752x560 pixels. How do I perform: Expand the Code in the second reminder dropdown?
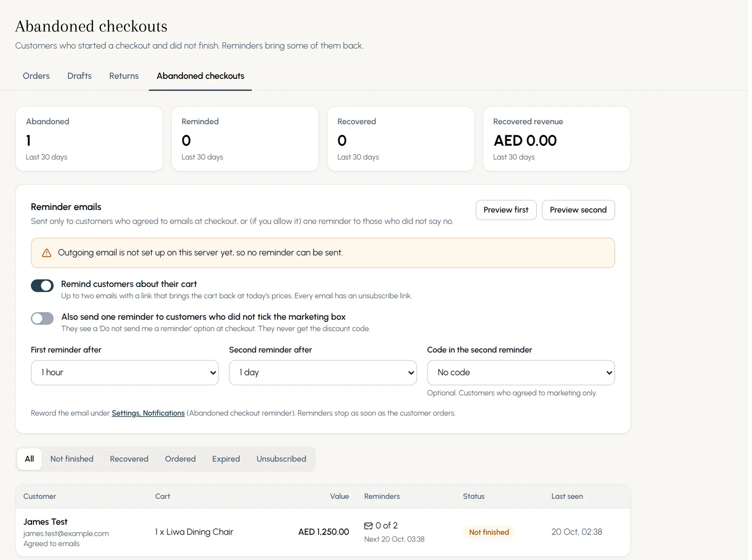point(521,373)
